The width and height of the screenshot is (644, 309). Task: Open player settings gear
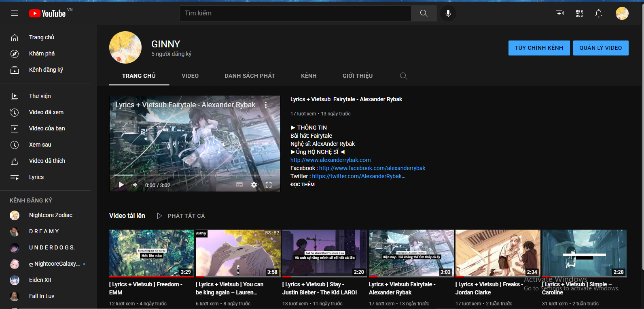(254, 185)
